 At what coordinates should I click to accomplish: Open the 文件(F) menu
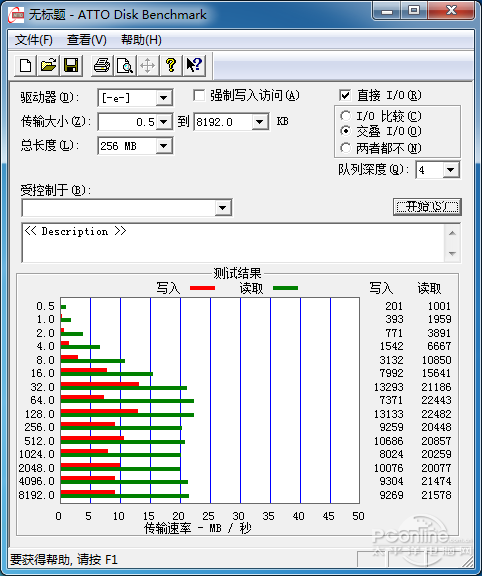click(33, 40)
